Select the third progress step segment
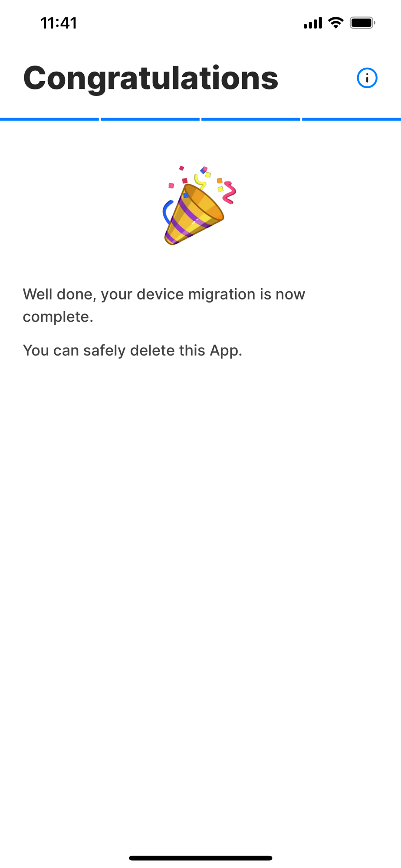 pyautogui.click(x=251, y=119)
